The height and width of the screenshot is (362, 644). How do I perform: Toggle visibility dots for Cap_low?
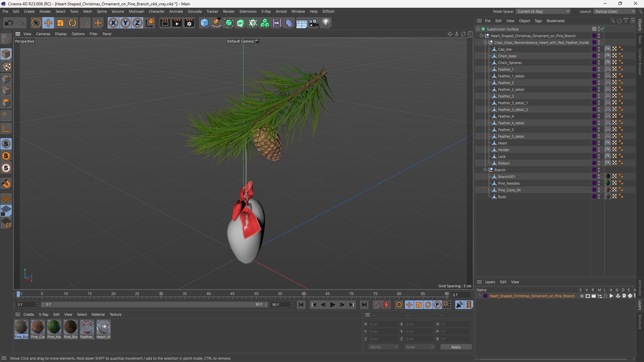[599, 49]
